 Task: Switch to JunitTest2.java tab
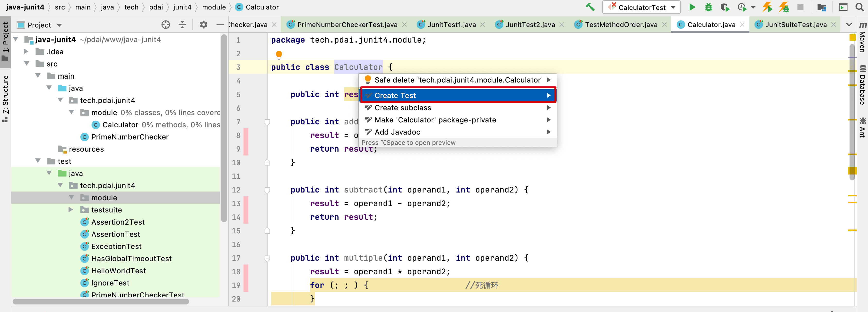click(x=530, y=25)
